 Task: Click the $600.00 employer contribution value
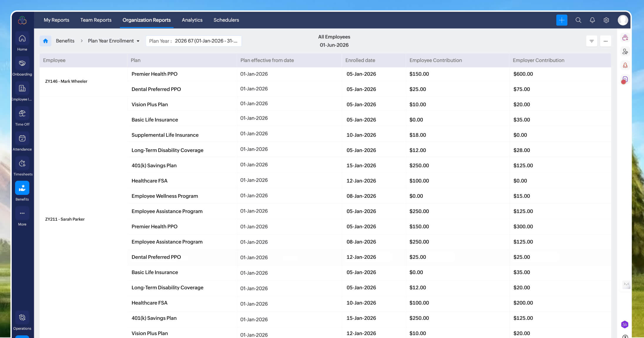coord(523,74)
